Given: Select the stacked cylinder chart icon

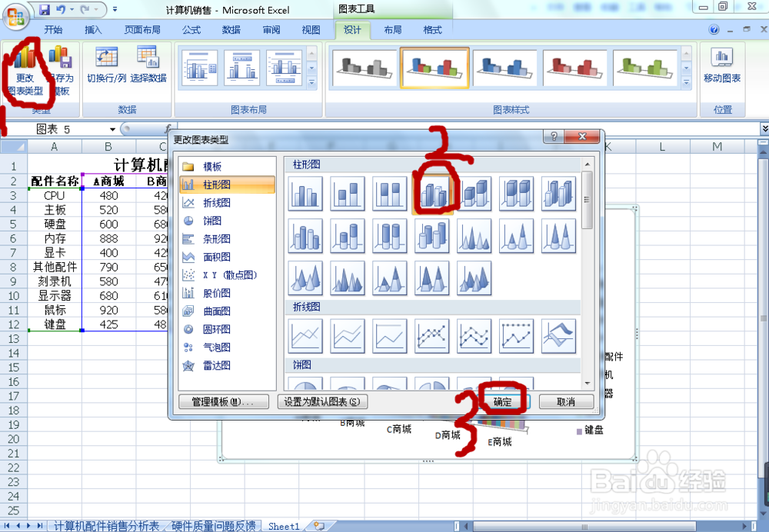Looking at the screenshot, I should coord(348,236).
